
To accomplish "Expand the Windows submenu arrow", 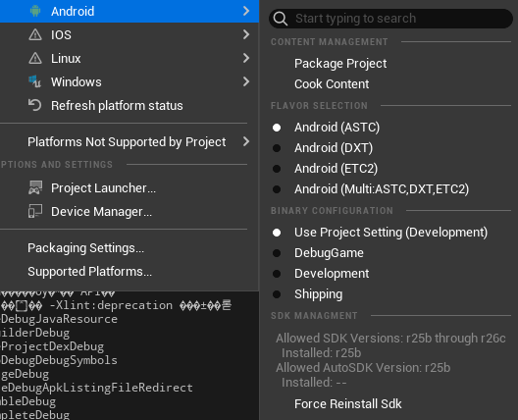I will (x=246, y=81).
